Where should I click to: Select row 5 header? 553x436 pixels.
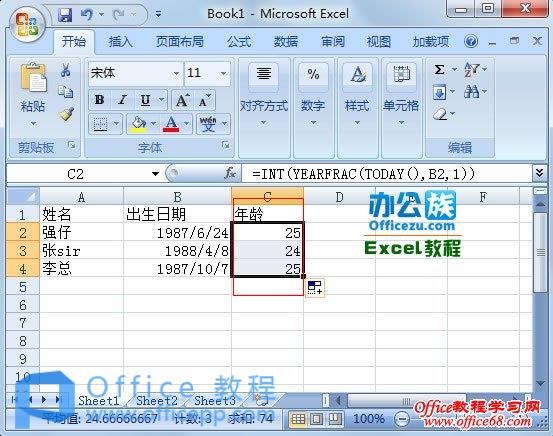click(23, 286)
